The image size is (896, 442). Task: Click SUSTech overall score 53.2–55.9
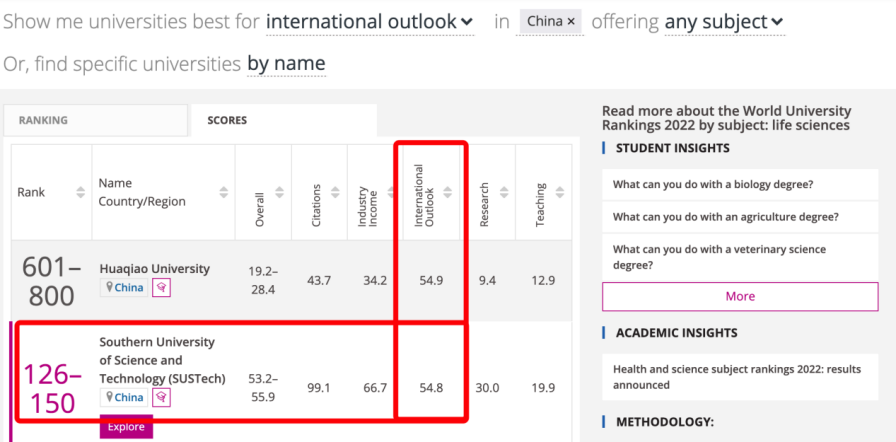click(263, 388)
